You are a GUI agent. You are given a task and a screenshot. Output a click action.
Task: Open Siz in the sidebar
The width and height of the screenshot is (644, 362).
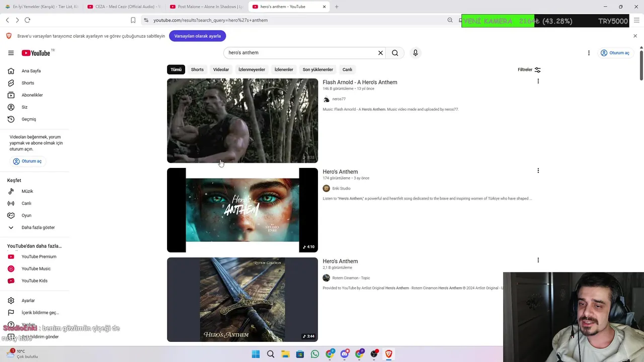(x=34, y=107)
